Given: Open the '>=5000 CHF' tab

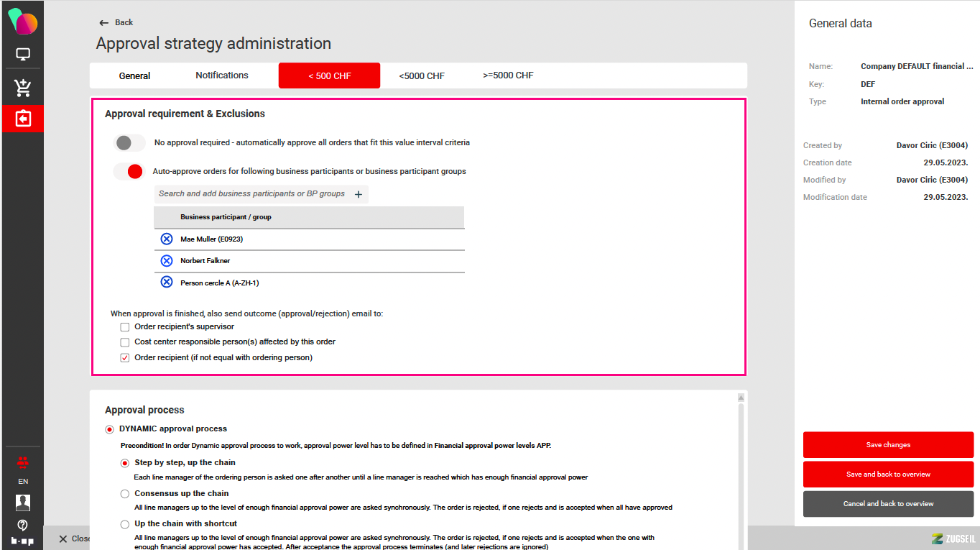Looking at the screenshot, I should click(x=508, y=75).
